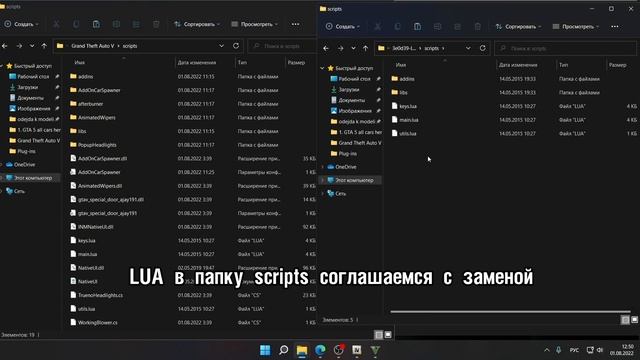
Task: Open more options menu in right window
Action: (x=615, y=27)
